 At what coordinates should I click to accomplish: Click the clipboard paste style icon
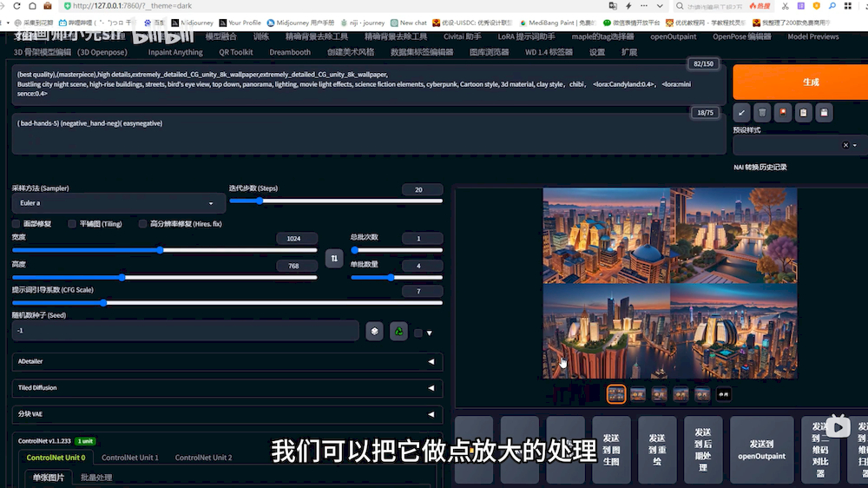tap(804, 112)
